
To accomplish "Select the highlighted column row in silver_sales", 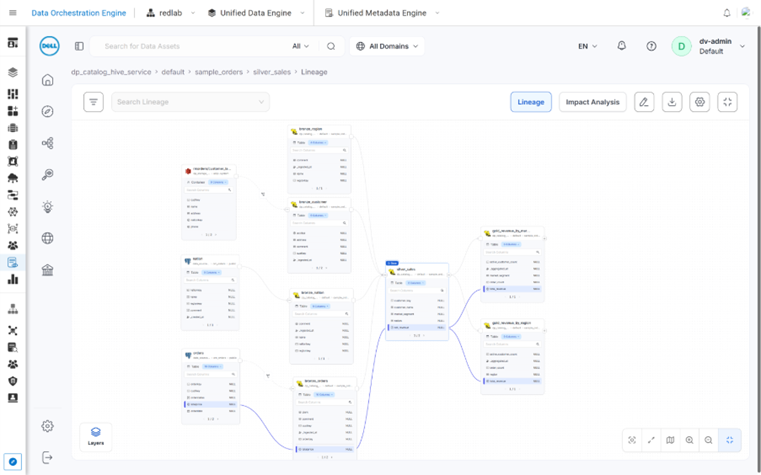I will tap(417, 328).
